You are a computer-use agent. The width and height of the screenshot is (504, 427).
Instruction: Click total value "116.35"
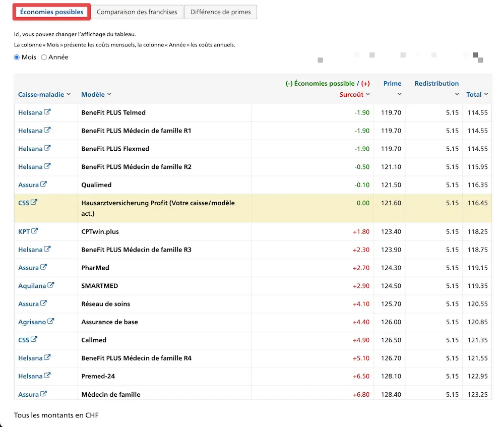pyautogui.click(x=478, y=185)
